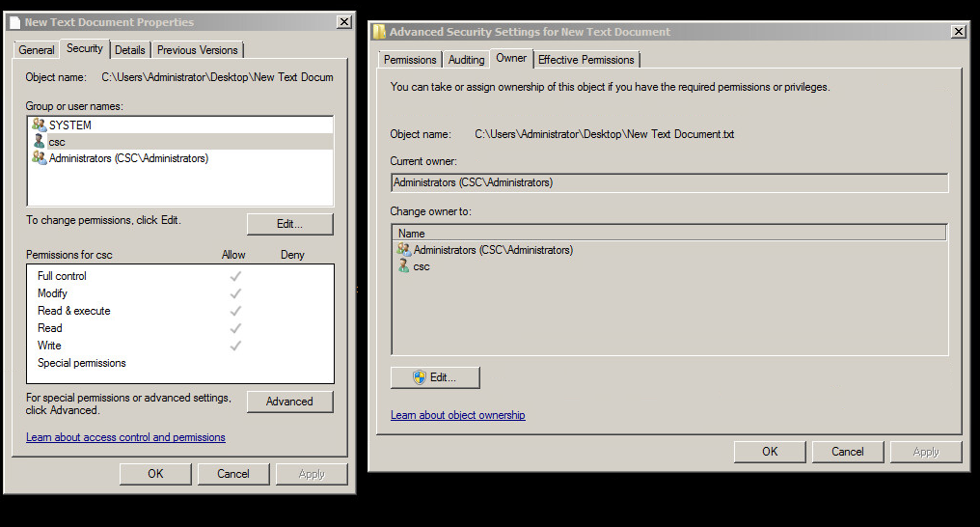Click folder icon in Advanced Security title bar

[x=379, y=31]
